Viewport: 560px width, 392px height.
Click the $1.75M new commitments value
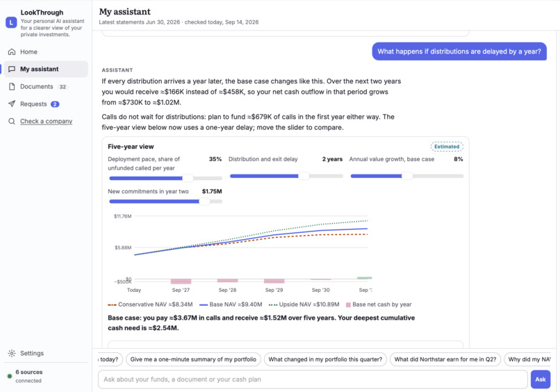click(x=212, y=191)
